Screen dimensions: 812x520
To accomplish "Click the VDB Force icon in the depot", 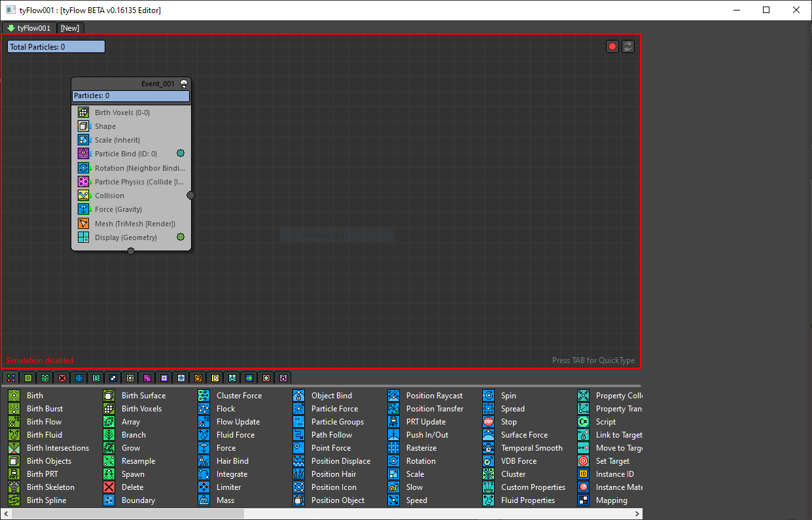I will [x=489, y=461].
